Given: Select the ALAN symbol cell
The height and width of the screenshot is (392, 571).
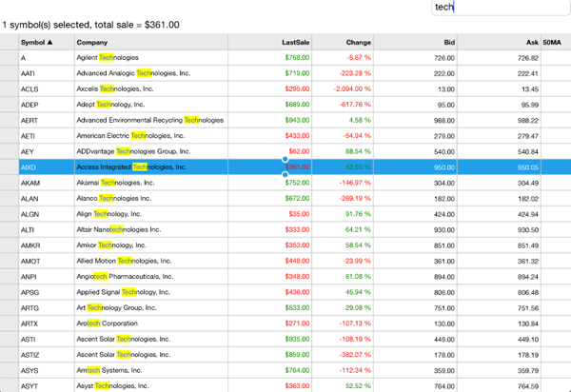Looking at the screenshot, I should pos(47,199).
